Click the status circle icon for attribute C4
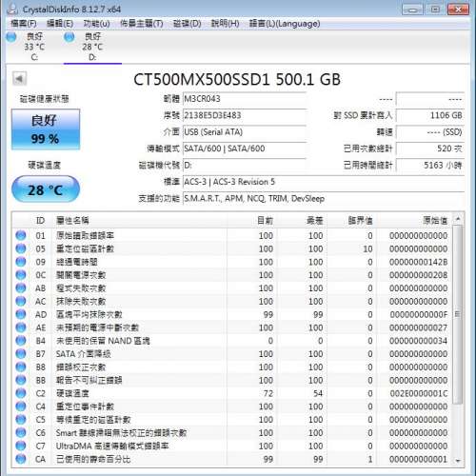Screen dimensions: 476x476 [x=21, y=407]
